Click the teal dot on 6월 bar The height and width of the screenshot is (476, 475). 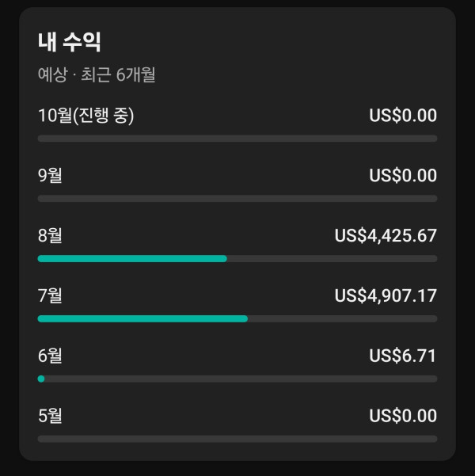[41, 379]
